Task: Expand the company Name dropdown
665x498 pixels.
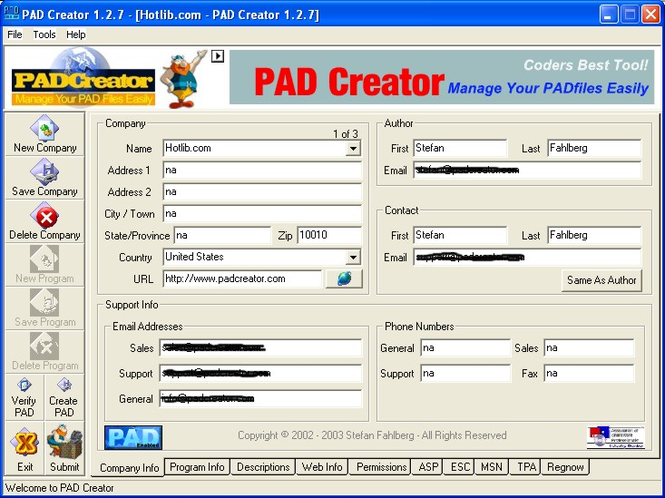Action: pyautogui.click(x=352, y=148)
